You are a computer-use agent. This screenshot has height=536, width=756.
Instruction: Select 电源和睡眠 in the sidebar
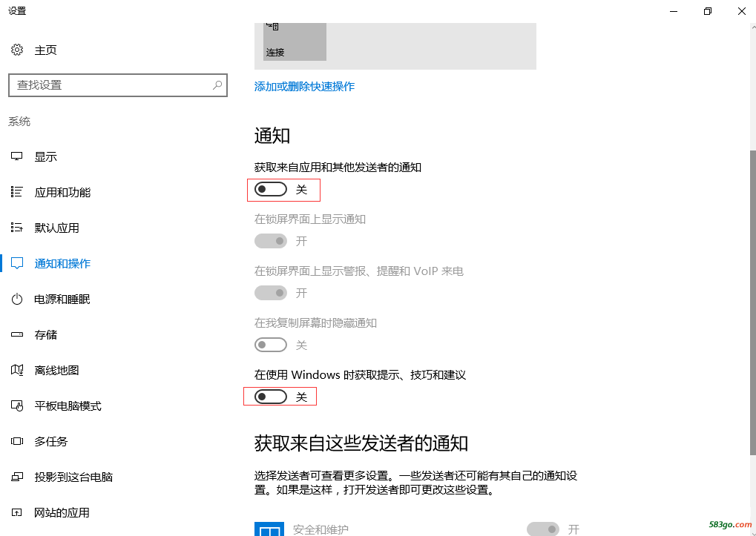click(x=62, y=300)
